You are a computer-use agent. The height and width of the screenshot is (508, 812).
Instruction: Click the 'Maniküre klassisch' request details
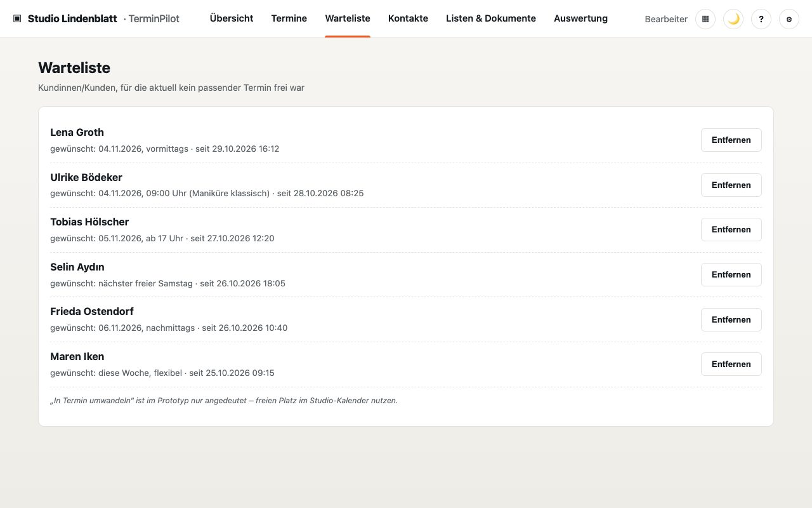[x=207, y=193]
